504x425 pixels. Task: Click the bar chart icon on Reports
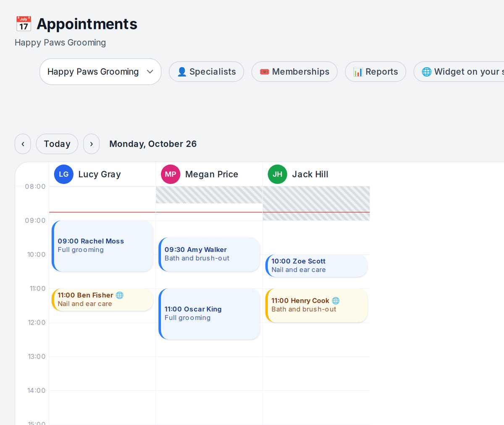click(x=358, y=72)
